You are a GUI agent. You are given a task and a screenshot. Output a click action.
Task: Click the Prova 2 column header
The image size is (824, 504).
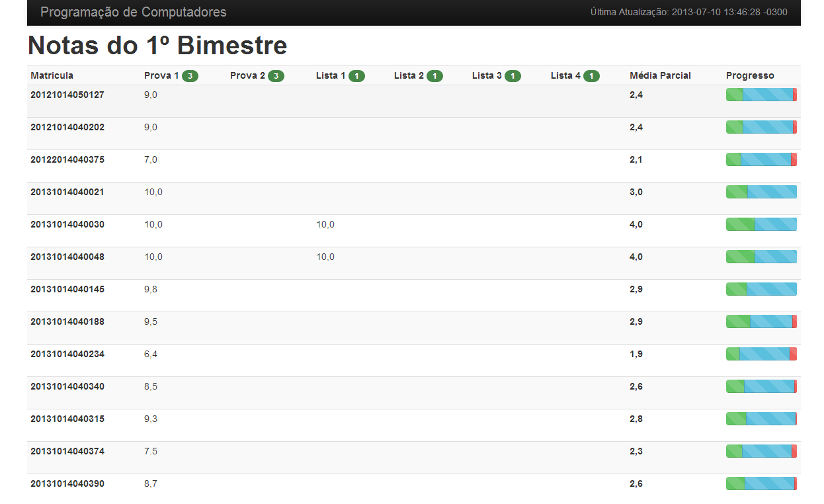click(247, 75)
